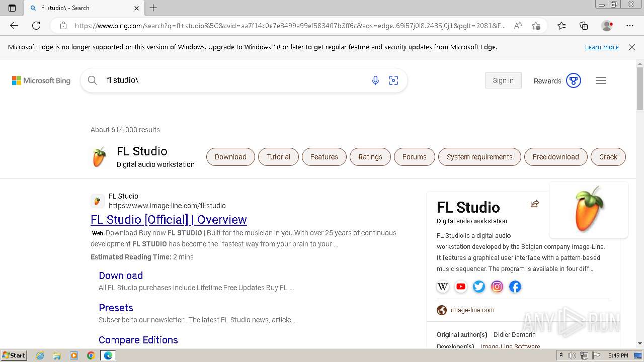Open Windows Media Player taskbar icon
644x362 pixels.
coord(74,355)
